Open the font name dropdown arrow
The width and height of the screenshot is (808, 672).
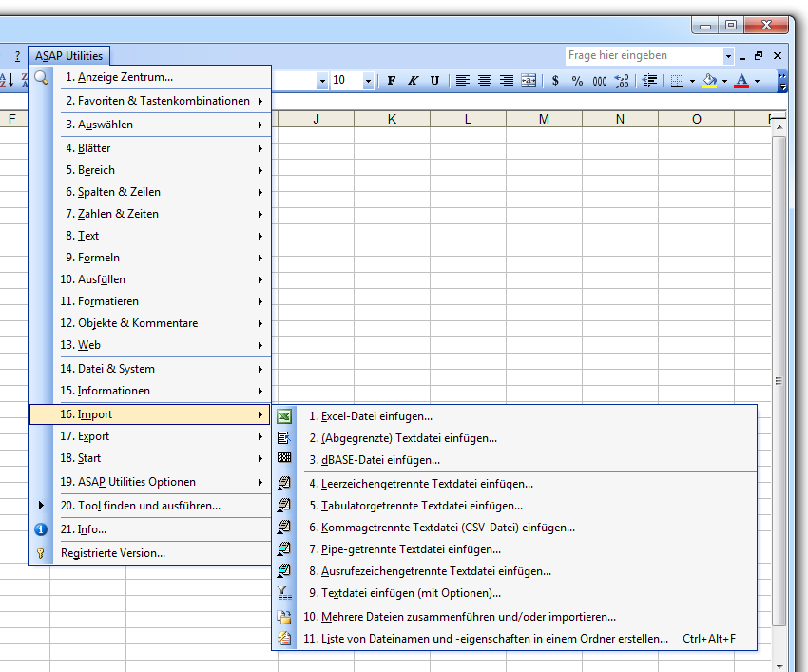coord(322,81)
